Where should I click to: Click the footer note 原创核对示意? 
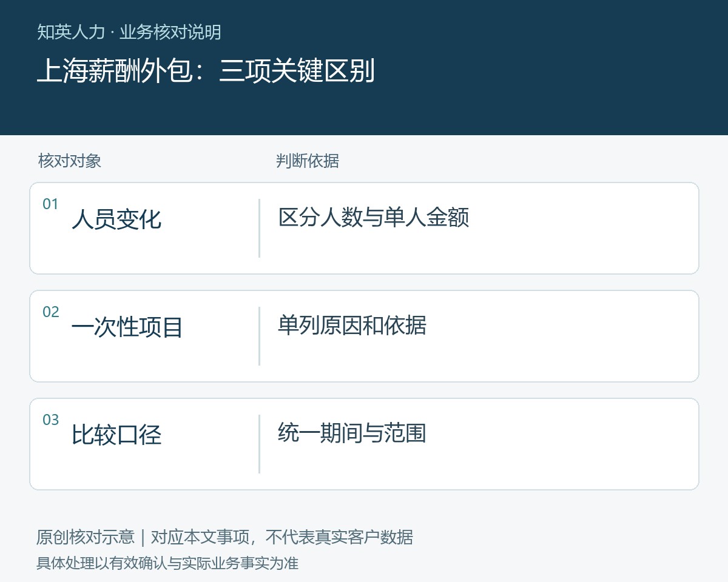click(x=86, y=537)
